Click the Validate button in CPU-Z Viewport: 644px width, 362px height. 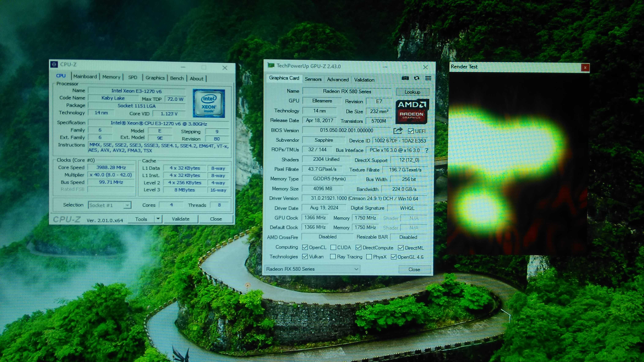180,219
